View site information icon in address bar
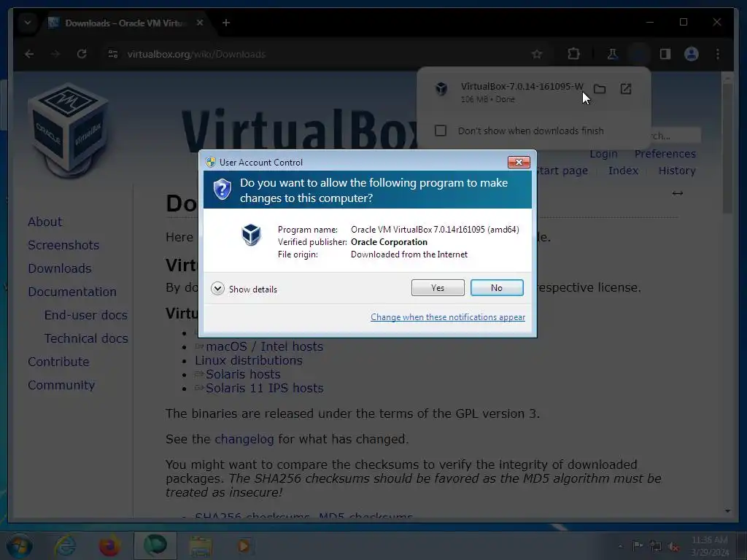This screenshot has height=560, width=747. click(113, 54)
